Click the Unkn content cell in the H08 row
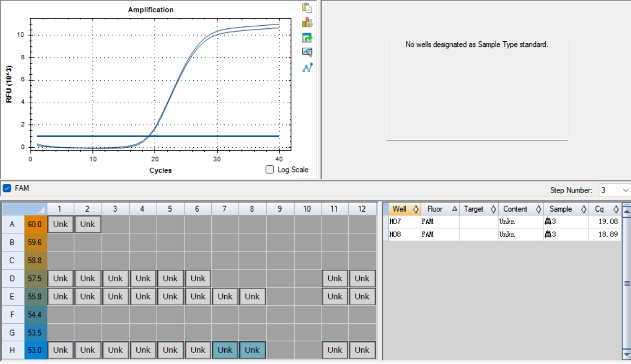This screenshot has width=631, height=364. [x=521, y=234]
